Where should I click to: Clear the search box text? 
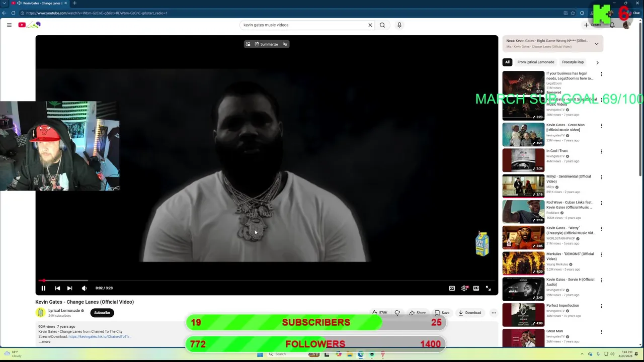click(370, 25)
